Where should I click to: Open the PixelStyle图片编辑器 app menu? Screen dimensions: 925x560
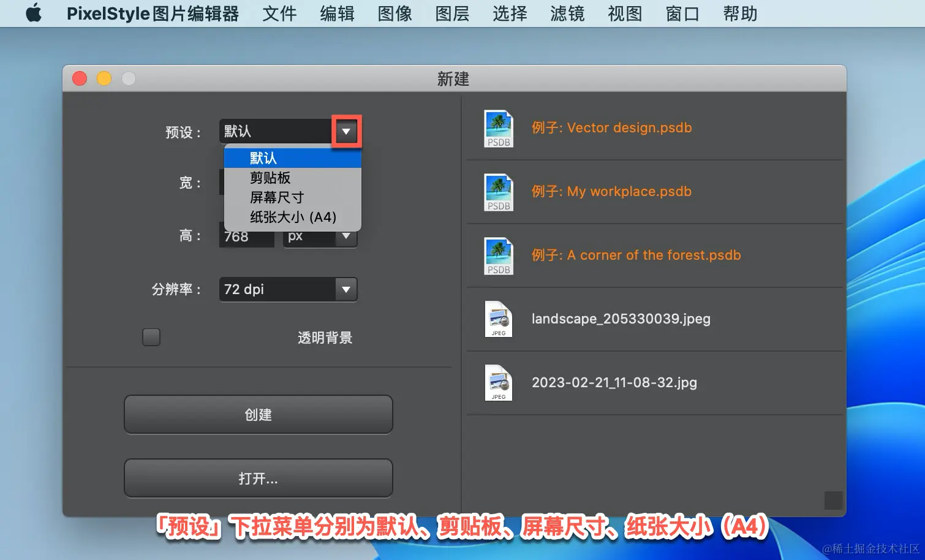tap(153, 13)
